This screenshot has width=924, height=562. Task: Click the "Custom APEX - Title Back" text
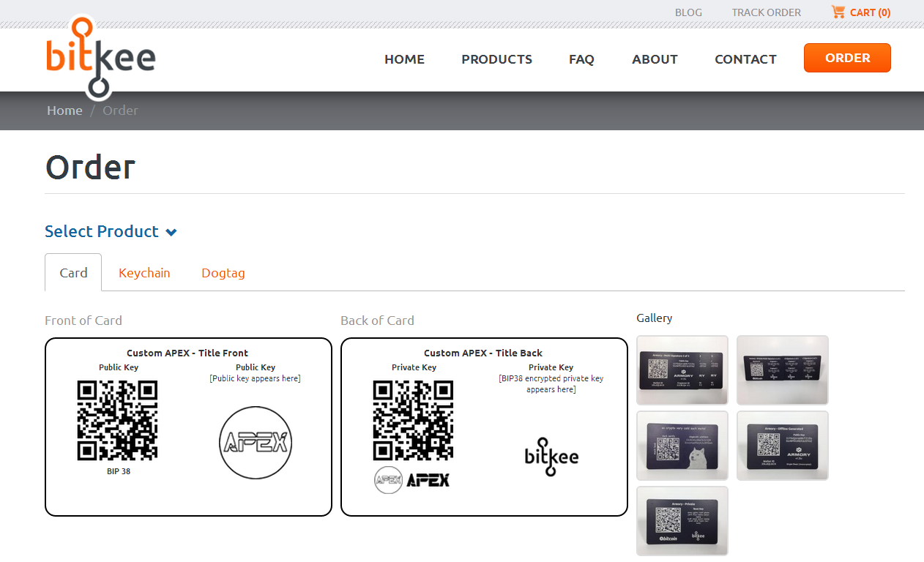483,353
